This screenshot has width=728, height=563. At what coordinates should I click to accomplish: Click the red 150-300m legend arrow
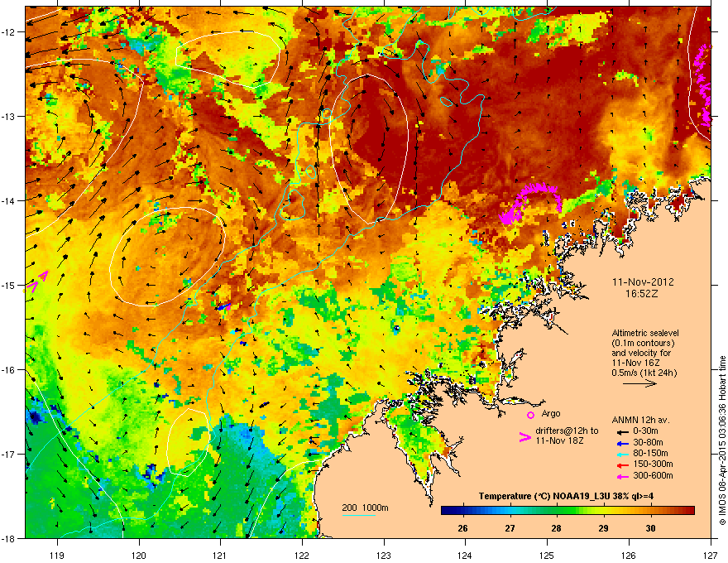click(623, 465)
